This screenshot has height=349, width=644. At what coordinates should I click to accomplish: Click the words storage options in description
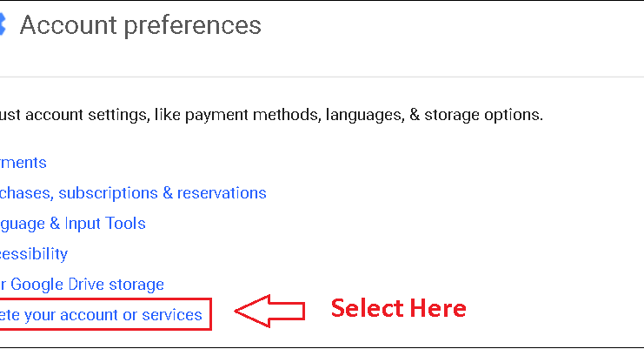[483, 115]
